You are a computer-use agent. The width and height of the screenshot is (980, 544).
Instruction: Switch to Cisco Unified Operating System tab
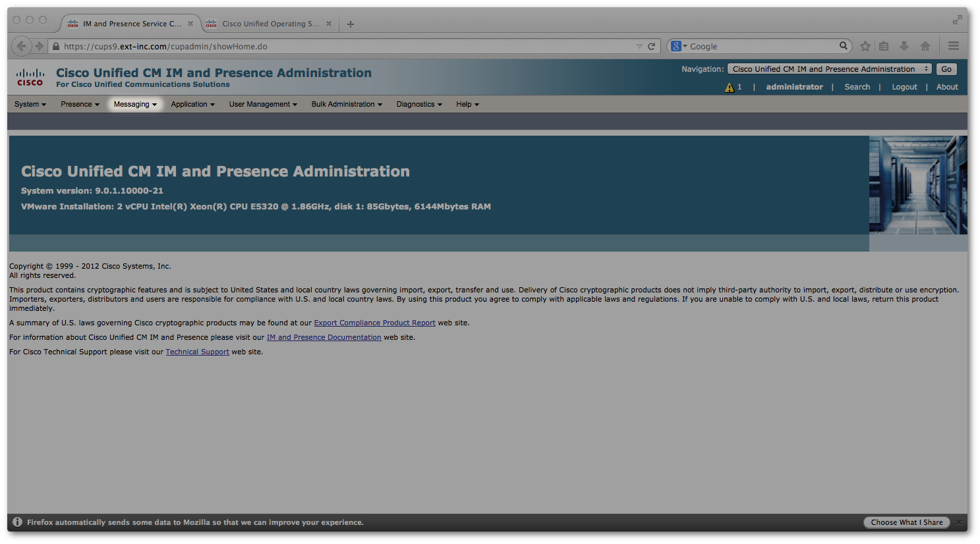coord(269,24)
